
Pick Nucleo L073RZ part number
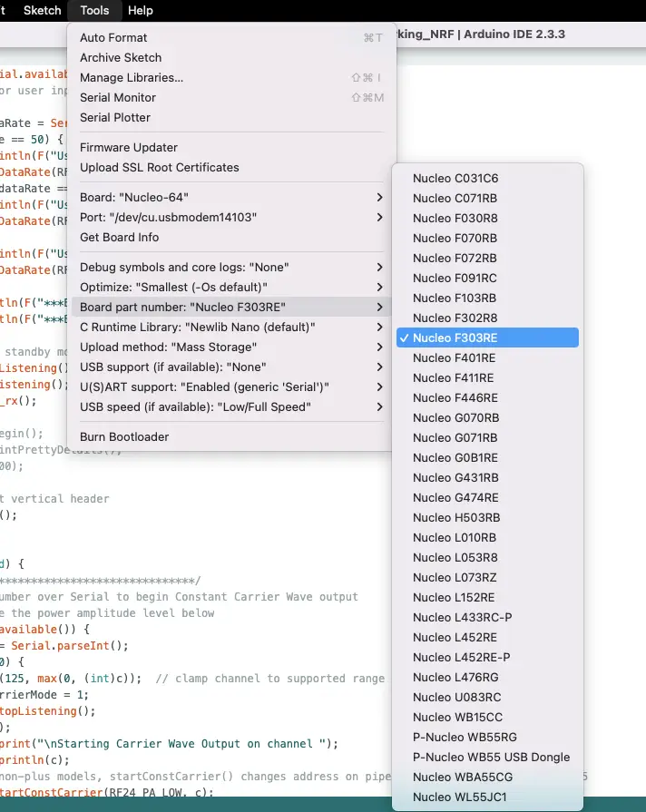tap(487, 577)
